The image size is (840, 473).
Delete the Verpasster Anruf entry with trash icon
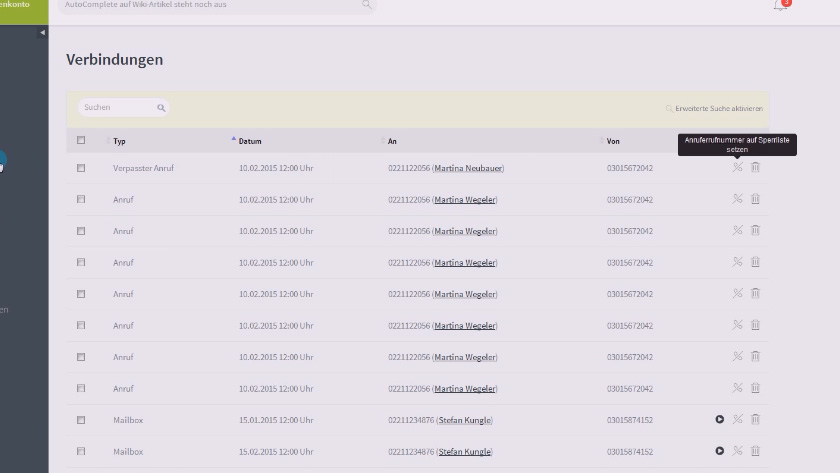[x=755, y=167]
